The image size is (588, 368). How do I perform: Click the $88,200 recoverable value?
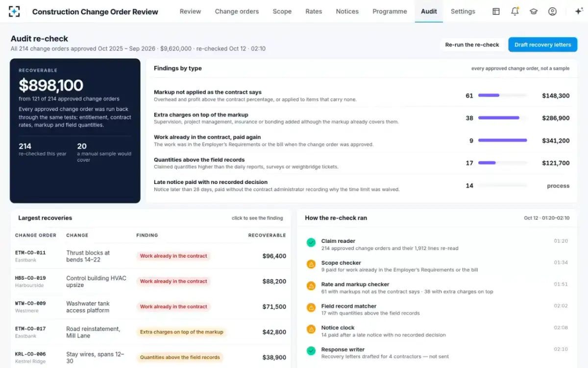click(x=274, y=282)
